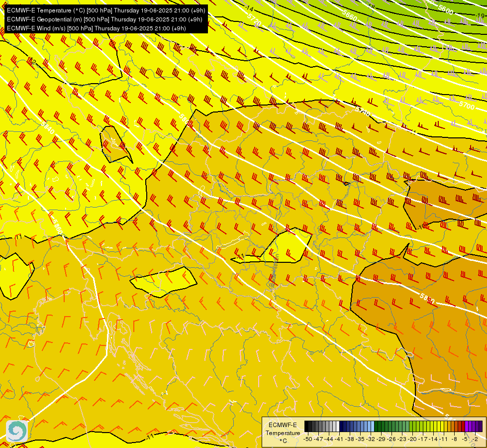Pick the black -50 legend color swatch
487x448 pixels.
point(306,426)
